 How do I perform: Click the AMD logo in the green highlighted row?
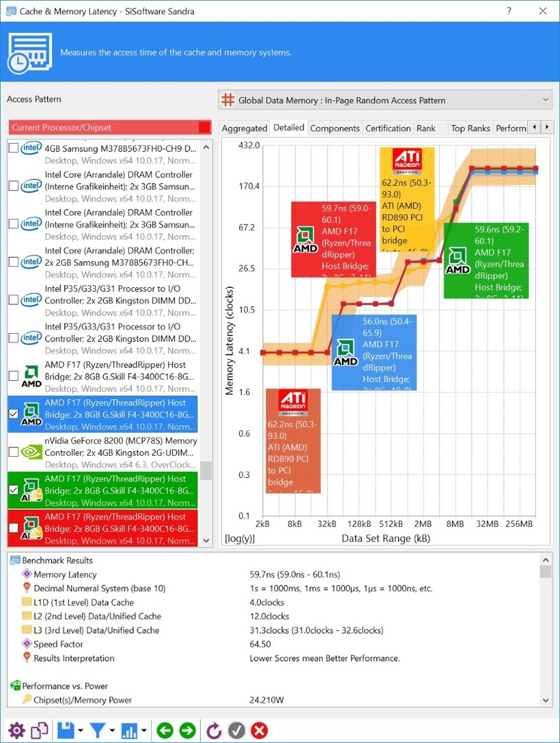pos(31,491)
